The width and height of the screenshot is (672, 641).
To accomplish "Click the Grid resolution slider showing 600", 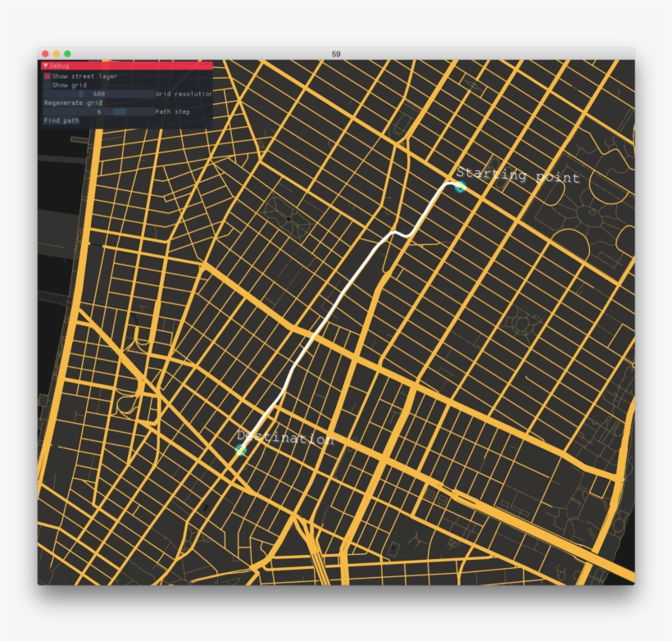I will pyautogui.click(x=98, y=94).
